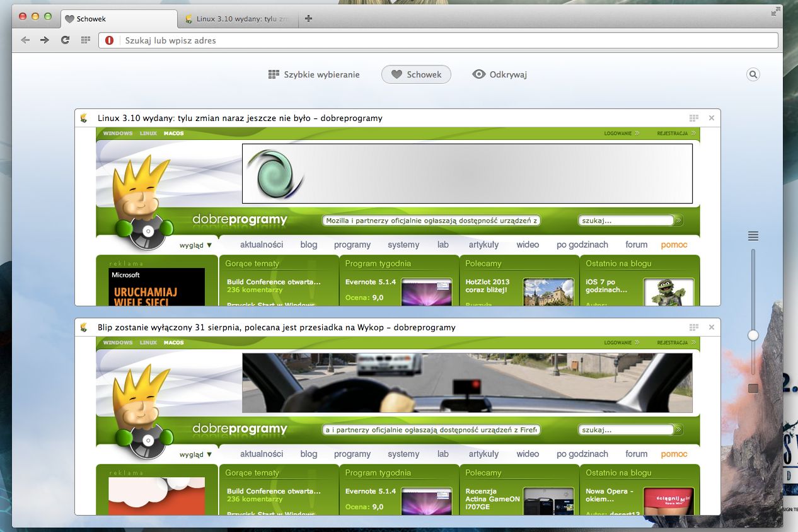The width and height of the screenshot is (798, 532).
Task: Move Linux 3.10 stash item to Speed Dial
Action: [x=694, y=118]
